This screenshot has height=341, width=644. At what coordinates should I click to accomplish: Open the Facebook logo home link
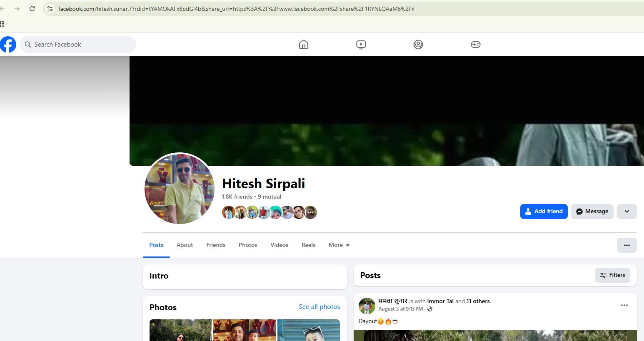pyautogui.click(x=8, y=45)
